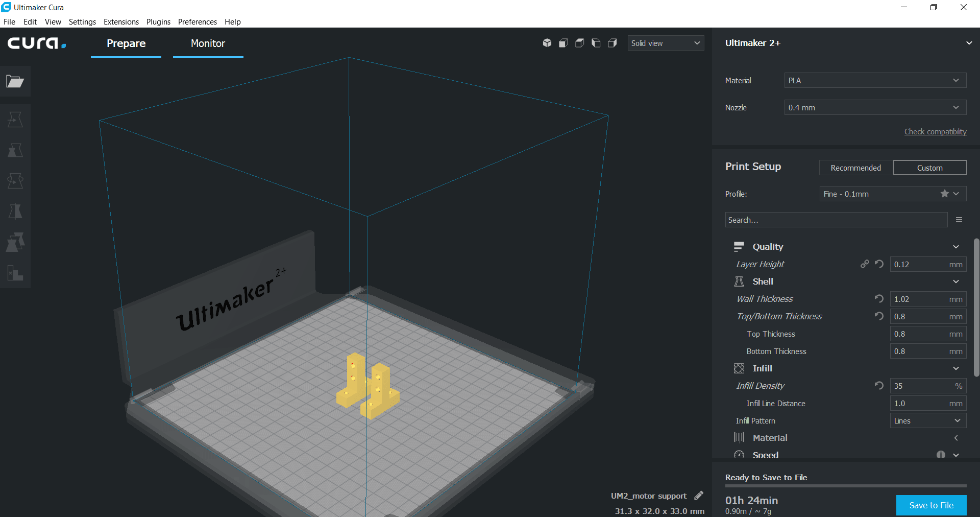Click the settings panel vertical scrollbar
Viewport: 980px width, 517px height.
[976, 307]
